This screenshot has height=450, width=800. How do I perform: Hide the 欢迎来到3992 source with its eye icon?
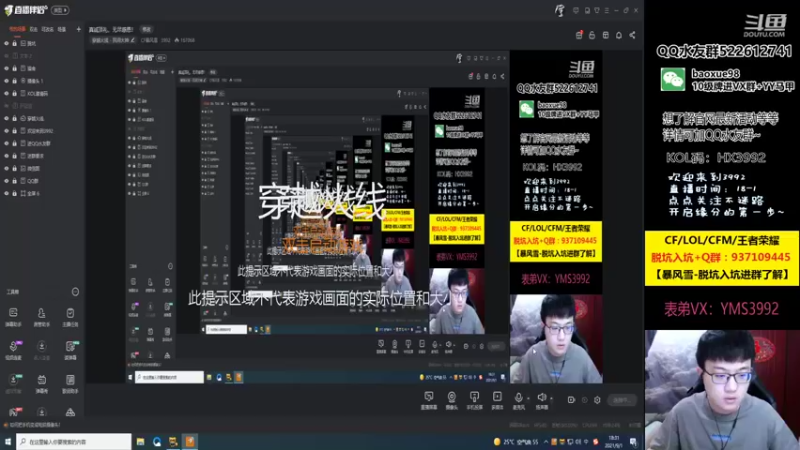coord(7,131)
